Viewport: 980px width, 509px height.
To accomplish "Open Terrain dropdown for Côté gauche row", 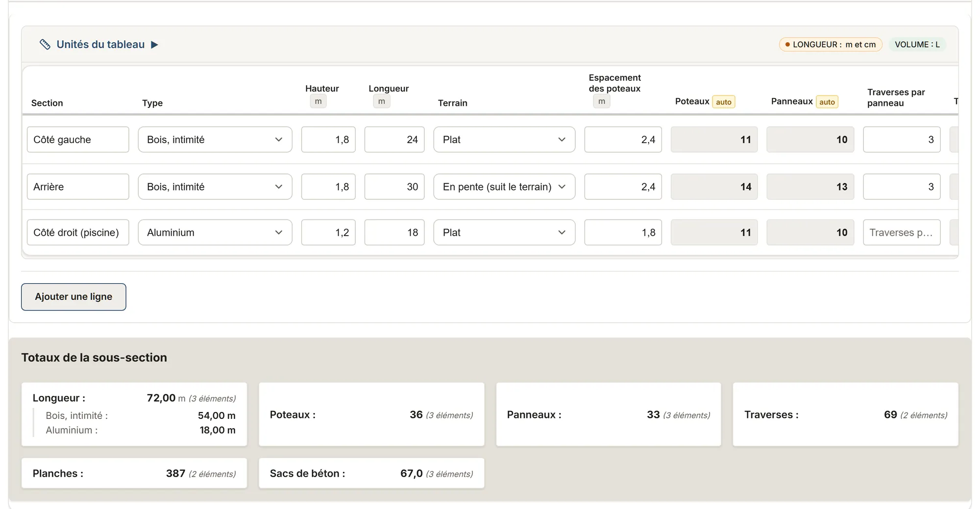I will pos(504,140).
